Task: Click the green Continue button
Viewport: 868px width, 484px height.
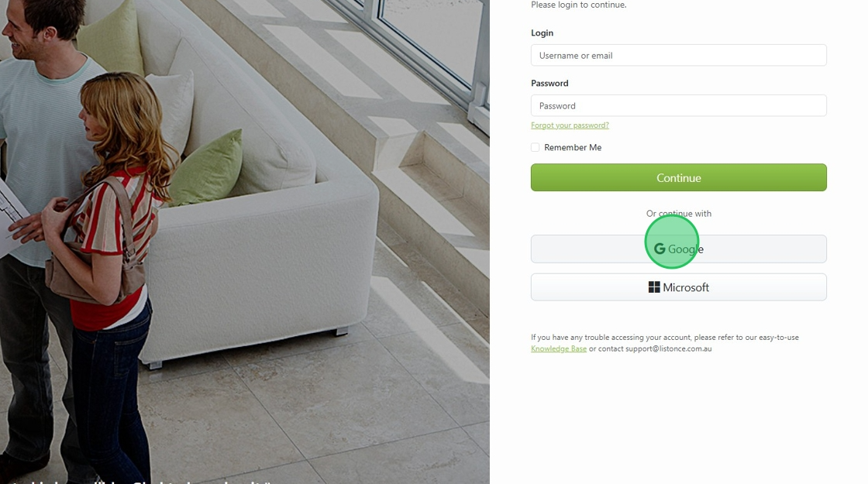Action: click(x=679, y=177)
